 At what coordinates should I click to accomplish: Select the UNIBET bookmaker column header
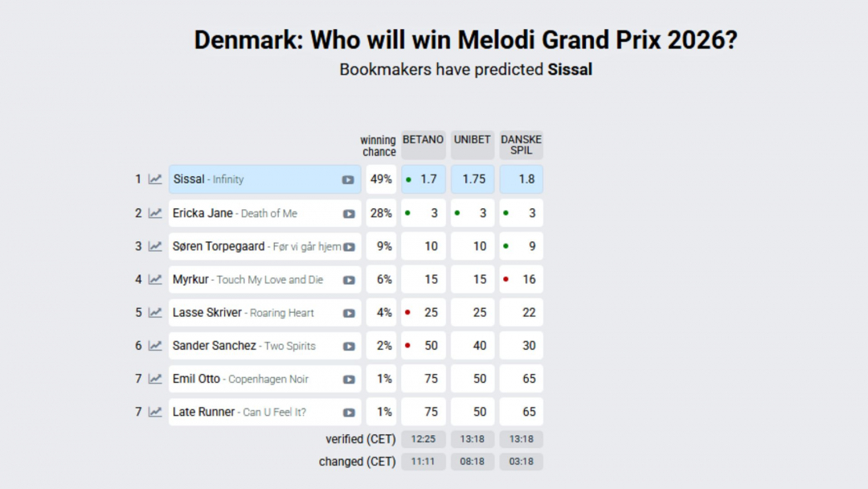pyautogui.click(x=472, y=140)
